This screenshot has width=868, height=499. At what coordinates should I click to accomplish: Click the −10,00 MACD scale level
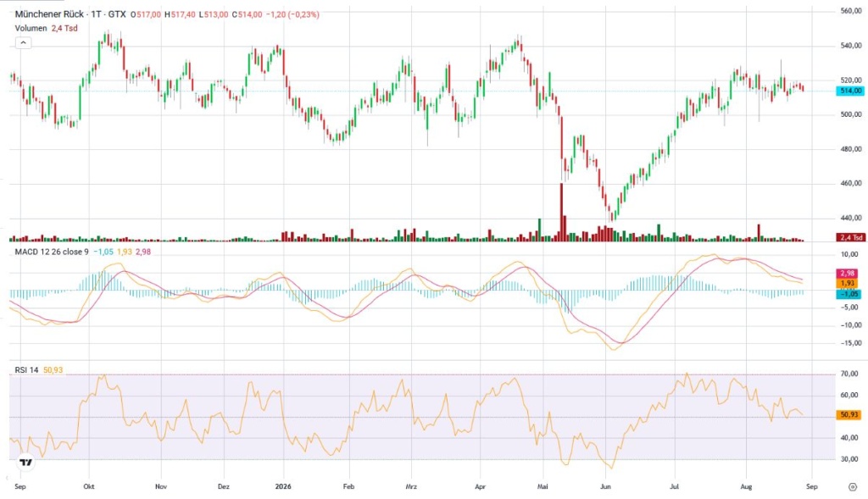pyautogui.click(x=849, y=325)
